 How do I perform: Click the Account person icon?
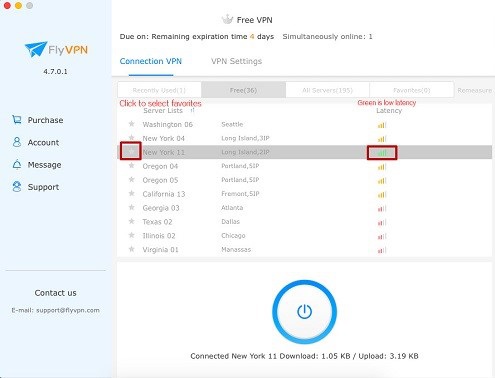17,142
